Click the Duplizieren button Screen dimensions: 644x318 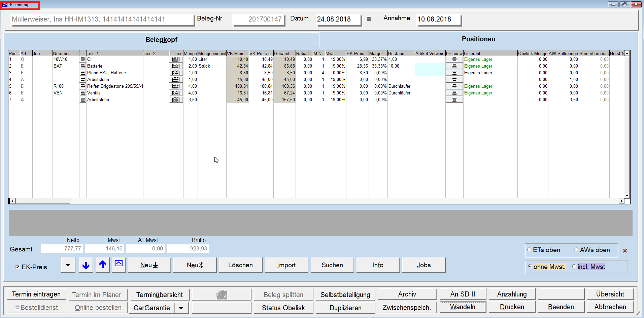pyautogui.click(x=345, y=308)
